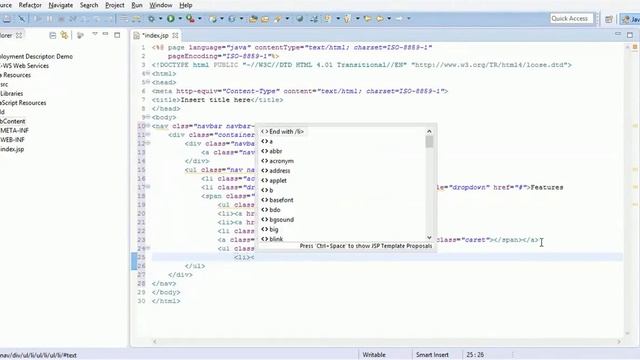
Task: Open the Project menu
Action: point(115,5)
